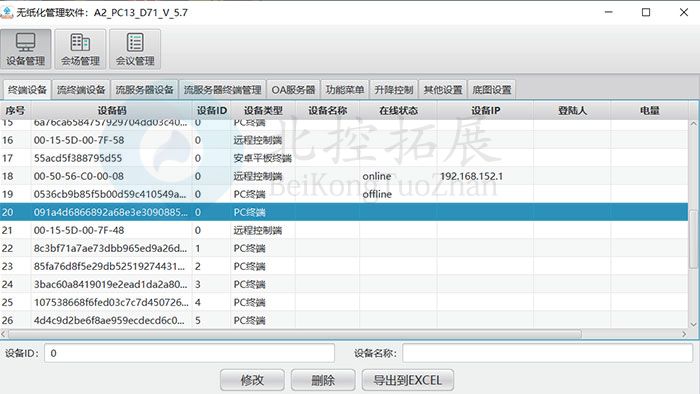Select device code 3bac60a8419019e2ead1da2a80...

pyautogui.click(x=110, y=284)
